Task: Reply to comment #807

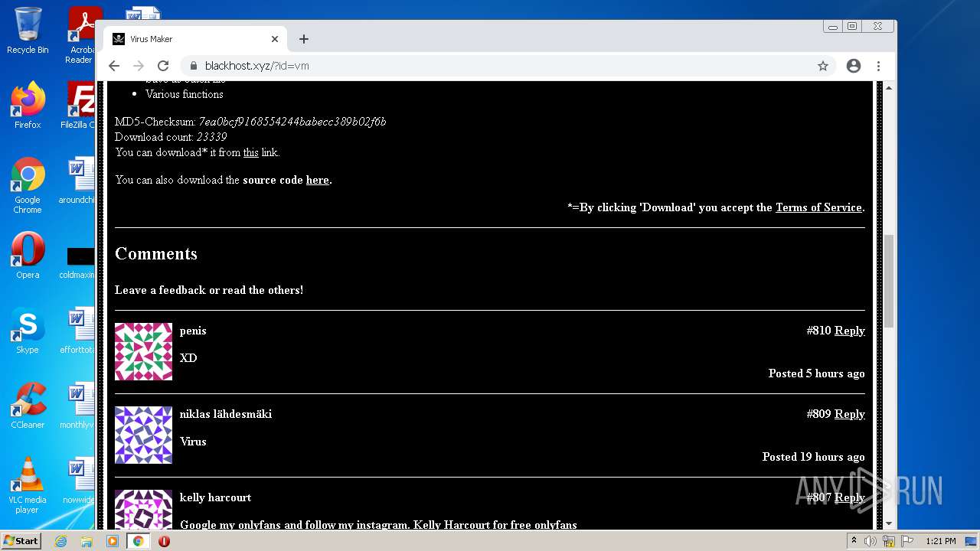Action: pyautogui.click(x=850, y=497)
